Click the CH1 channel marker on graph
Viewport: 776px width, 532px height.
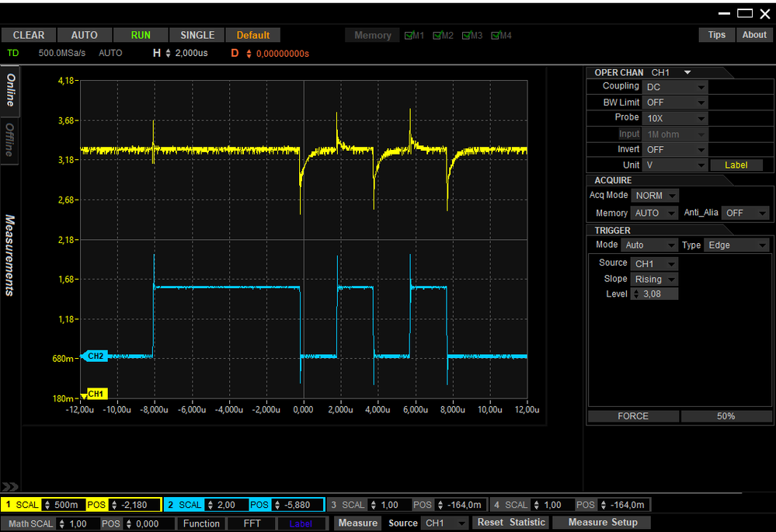click(95, 394)
